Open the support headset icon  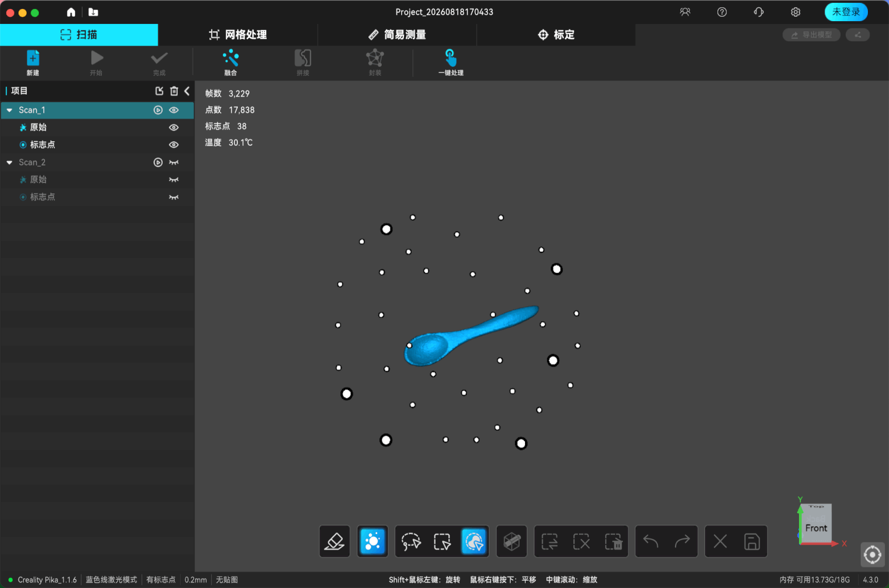758,12
